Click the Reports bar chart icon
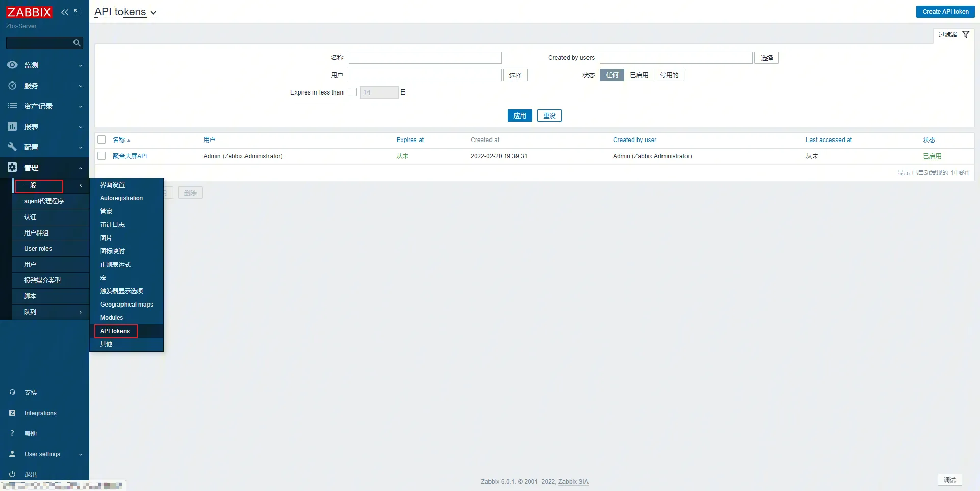Screen dimensions: 980x491 (12, 127)
